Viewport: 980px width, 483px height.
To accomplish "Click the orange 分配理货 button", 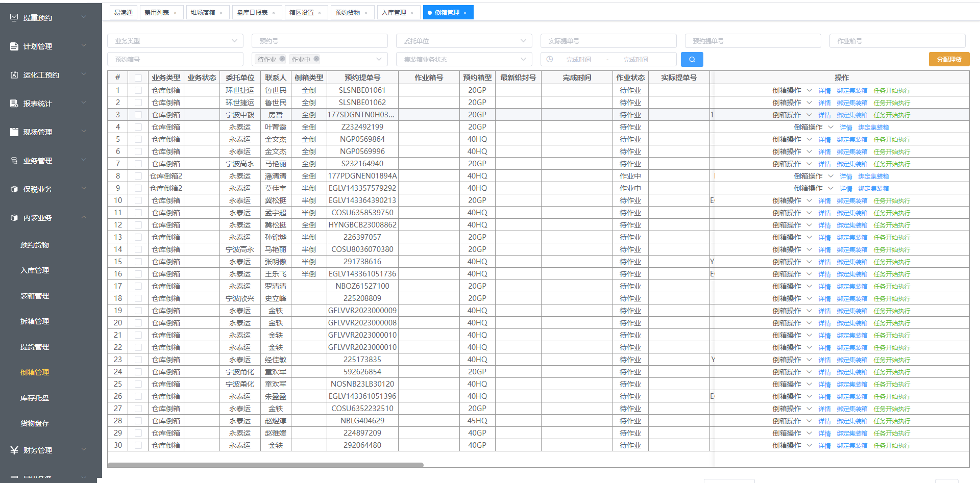I will click(x=949, y=59).
